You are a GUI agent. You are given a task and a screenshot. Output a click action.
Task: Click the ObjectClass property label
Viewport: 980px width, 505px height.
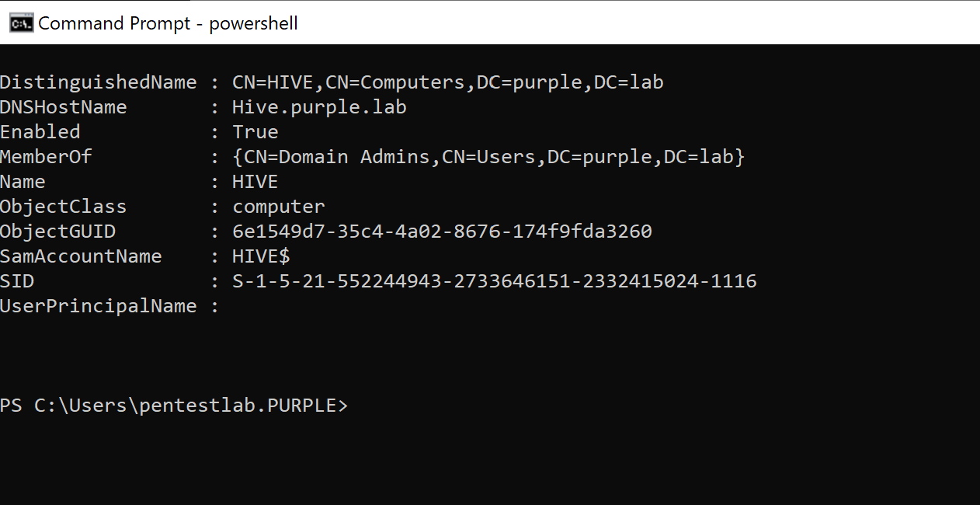[64, 207]
